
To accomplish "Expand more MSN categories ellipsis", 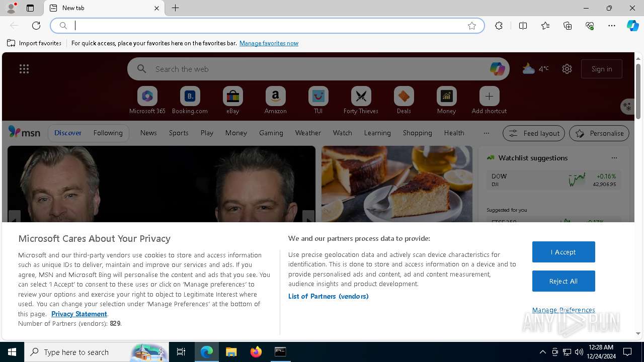I will (x=486, y=133).
